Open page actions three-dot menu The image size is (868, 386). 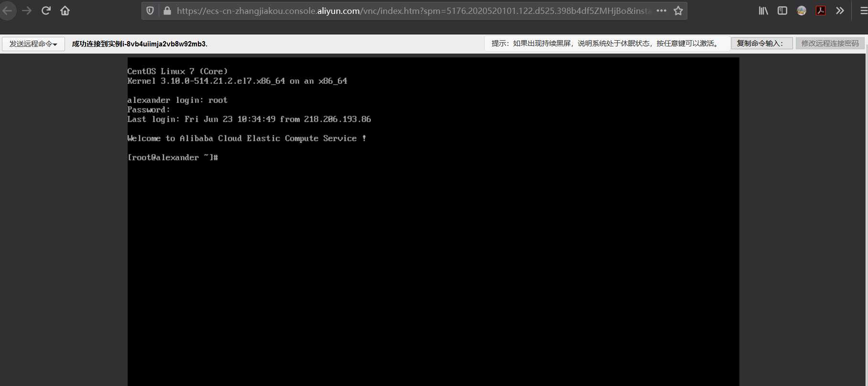coord(662,11)
